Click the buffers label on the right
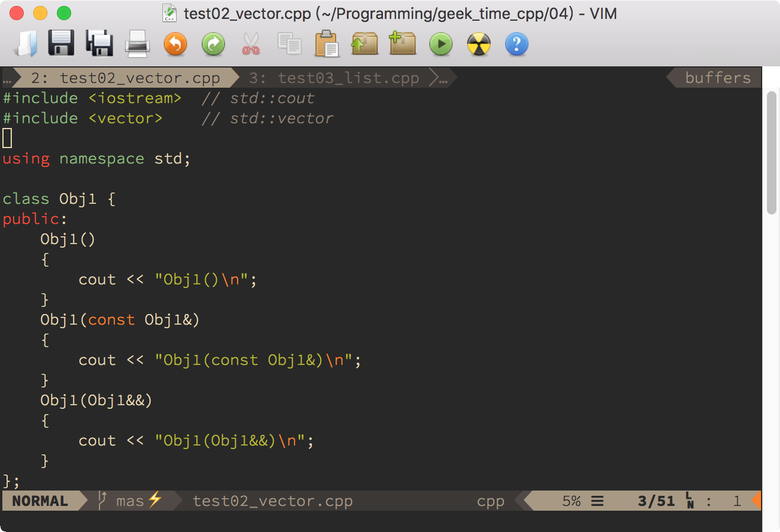This screenshot has width=780, height=532. click(x=717, y=78)
